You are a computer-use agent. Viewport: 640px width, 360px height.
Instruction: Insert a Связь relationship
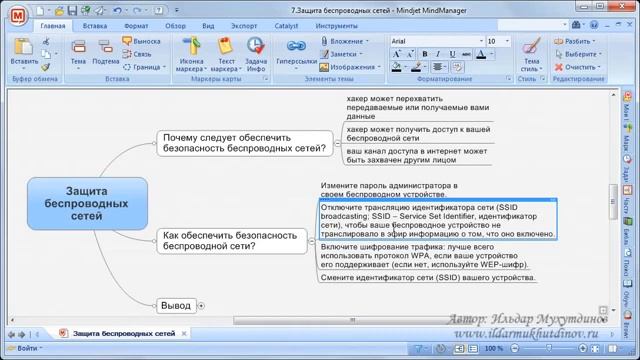click(x=137, y=54)
